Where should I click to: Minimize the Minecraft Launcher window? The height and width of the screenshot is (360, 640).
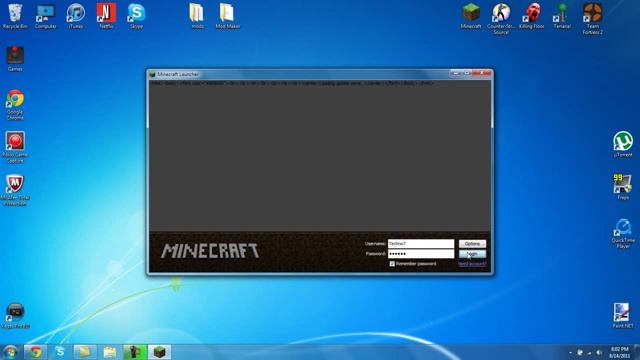[455, 73]
